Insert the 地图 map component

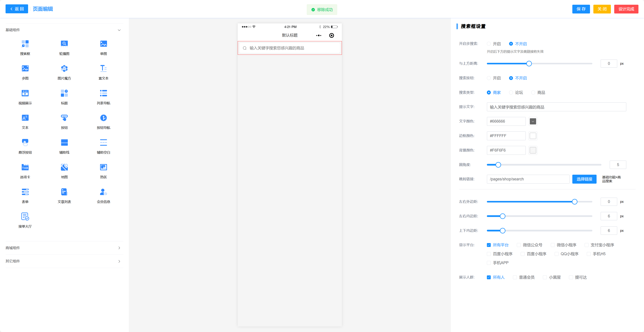coord(64,167)
